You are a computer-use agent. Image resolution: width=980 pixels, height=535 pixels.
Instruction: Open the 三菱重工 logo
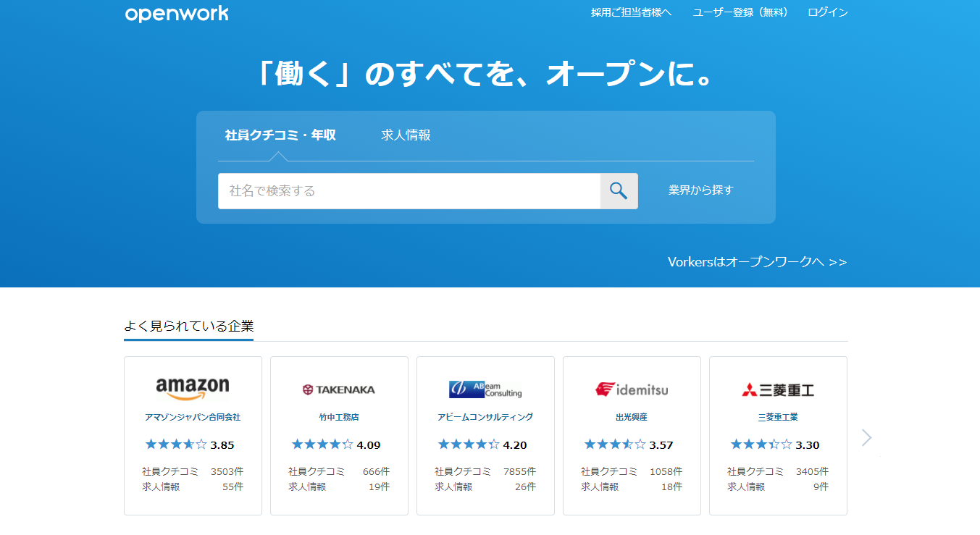pos(778,389)
